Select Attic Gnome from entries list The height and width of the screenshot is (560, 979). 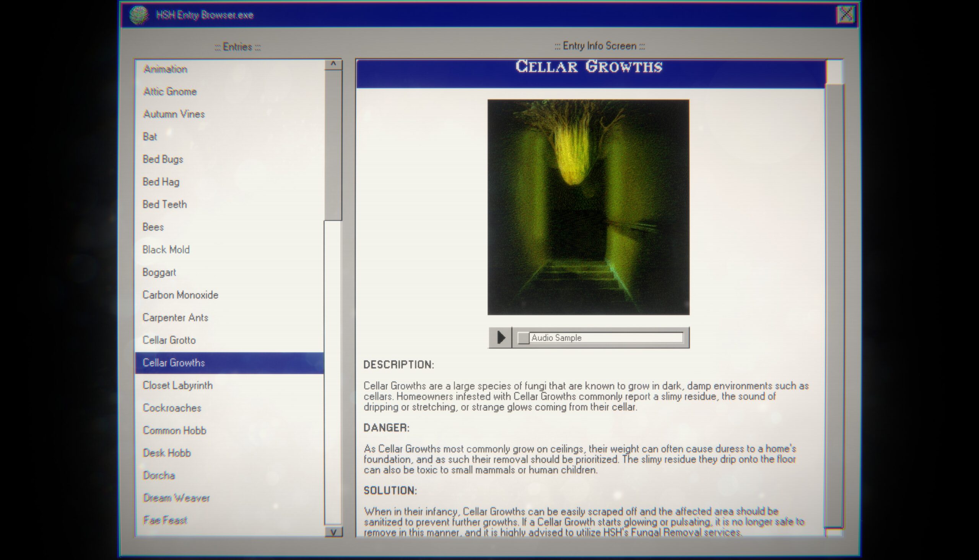point(169,91)
